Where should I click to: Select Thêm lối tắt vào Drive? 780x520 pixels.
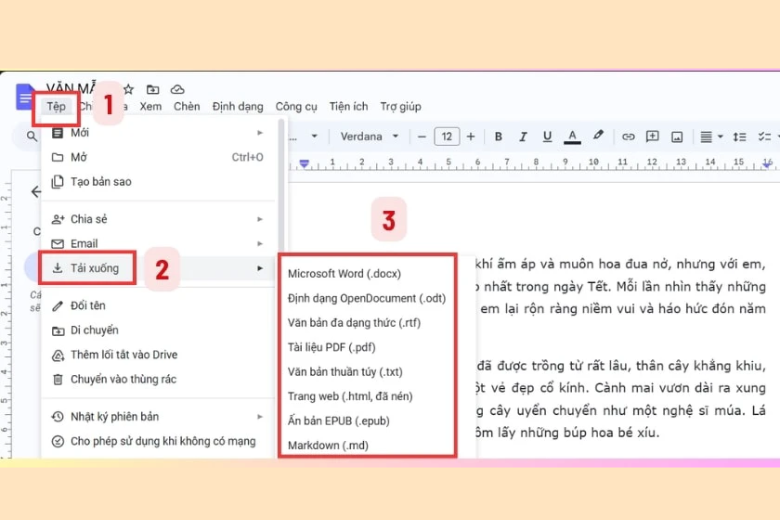tap(158, 355)
